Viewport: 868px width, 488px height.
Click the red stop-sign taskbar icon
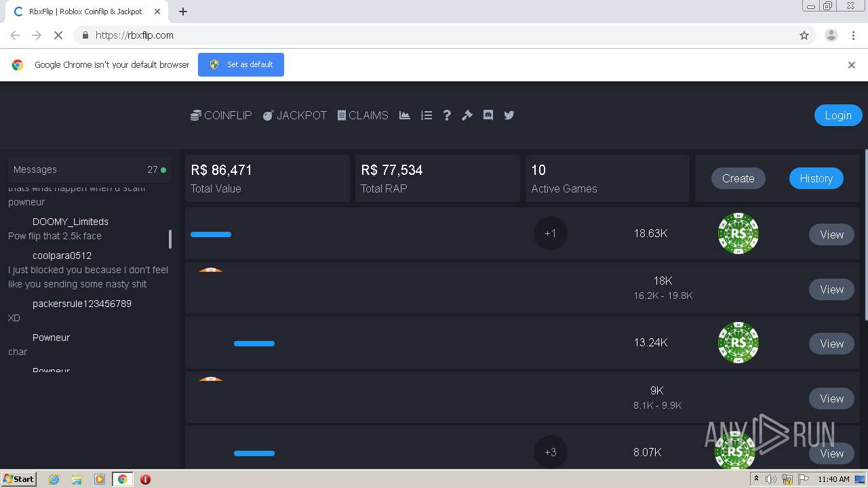pos(145,479)
